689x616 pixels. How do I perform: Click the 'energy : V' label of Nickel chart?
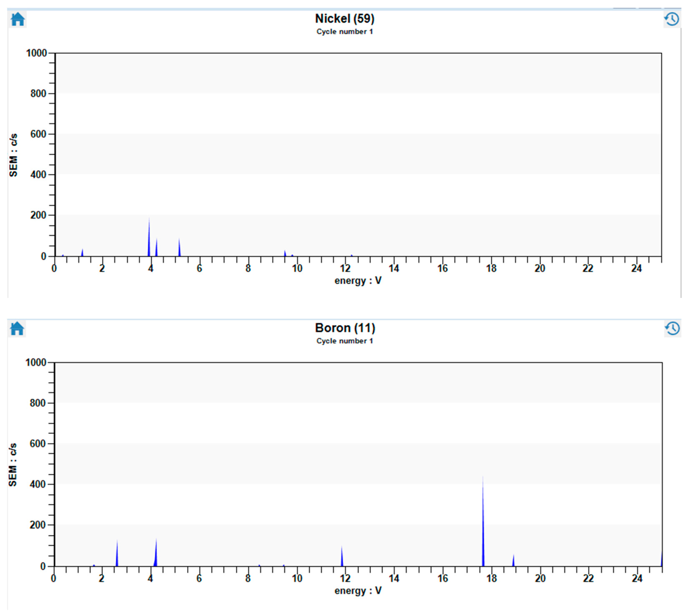358,281
